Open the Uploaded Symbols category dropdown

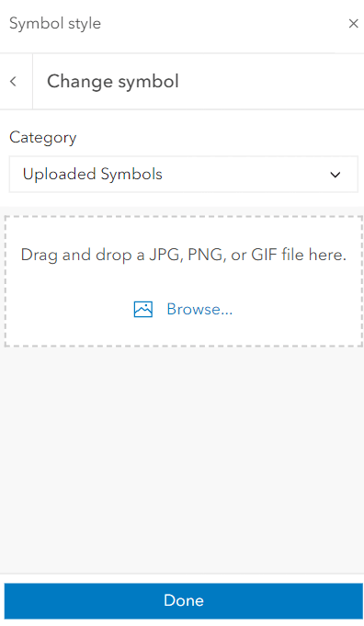coord(184,174)
